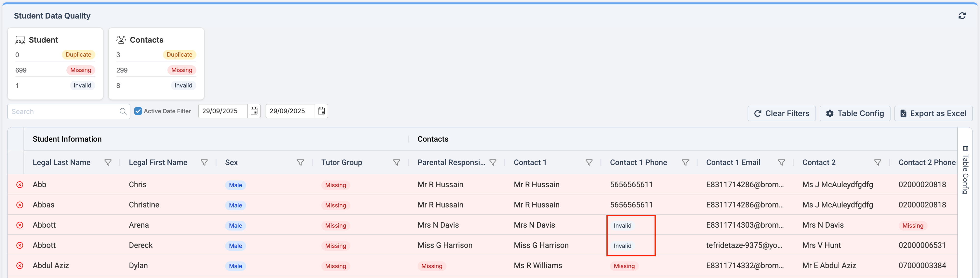The width and height of the screenshot is (980, 278).
Task: Open the Contact 1 Email filter dropdown
Action: (781, 163)
